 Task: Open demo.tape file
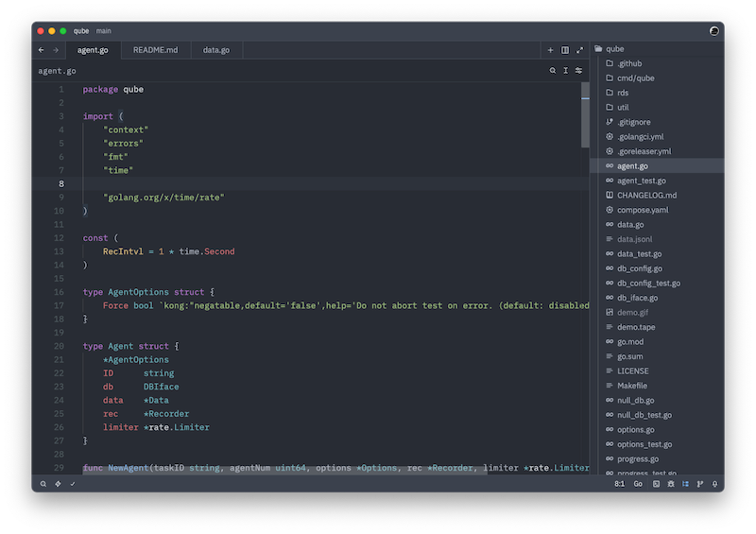click(657, 327)
